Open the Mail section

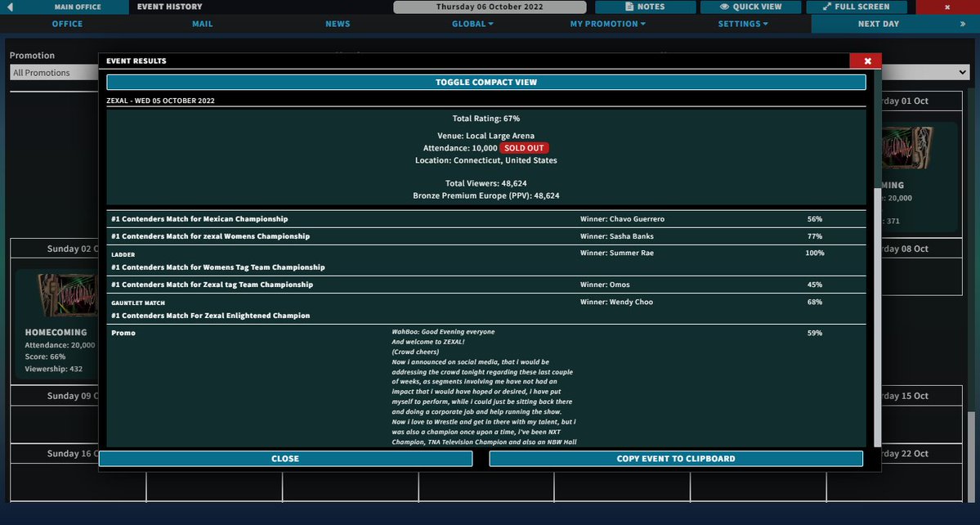tap(203, 24)
